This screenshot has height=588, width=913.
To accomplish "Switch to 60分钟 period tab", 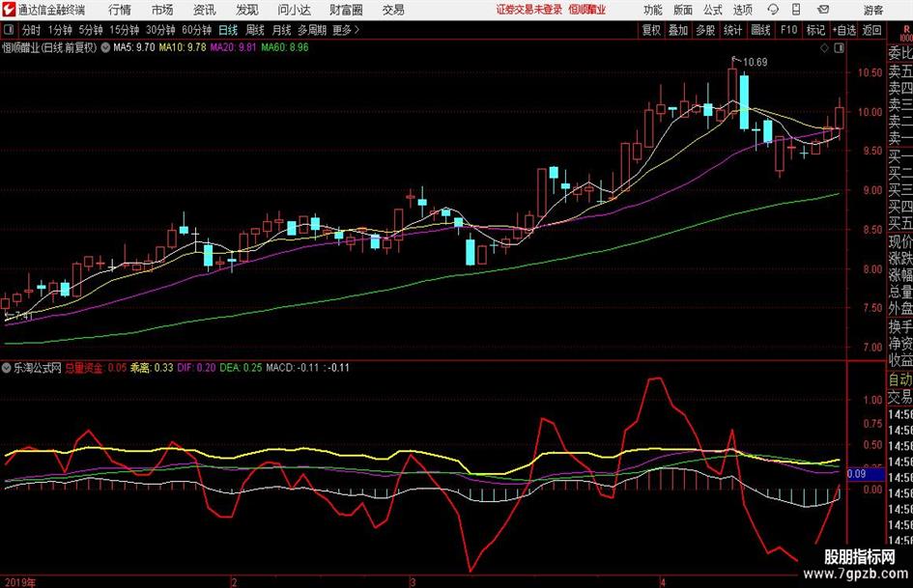I will coord(196,30).
